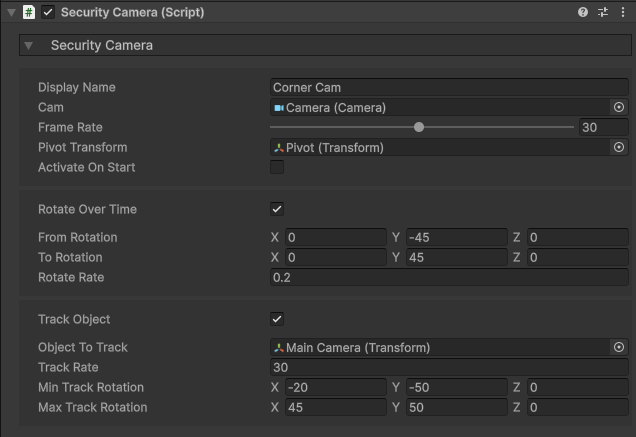Click the Frame Rate slider handle
The image size is (636, 437).
tap(419, 127)
